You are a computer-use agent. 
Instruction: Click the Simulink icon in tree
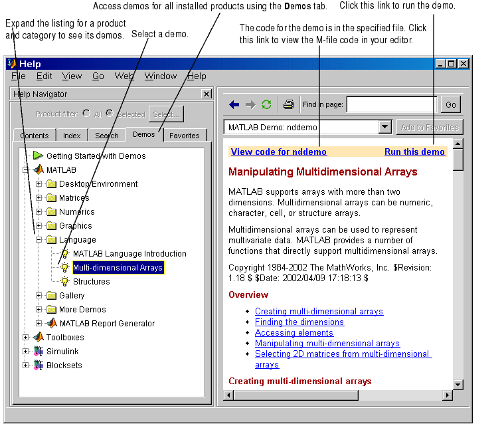39,352
